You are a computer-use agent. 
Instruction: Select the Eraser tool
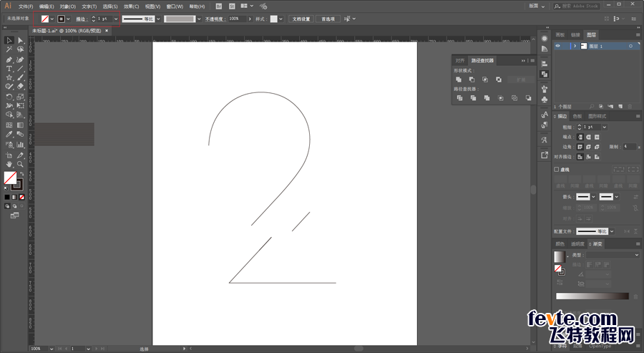[21, 87]
